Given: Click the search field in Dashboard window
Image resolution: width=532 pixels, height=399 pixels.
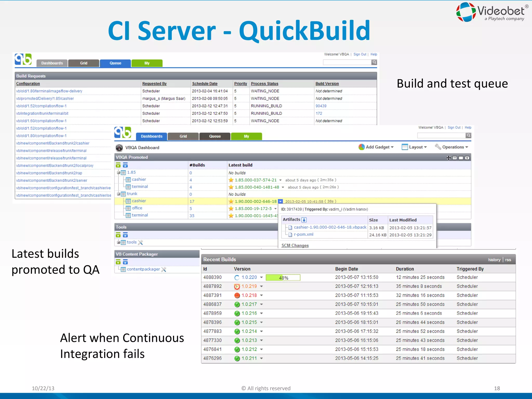Looking at the screenshot, I should coord(441,135).
